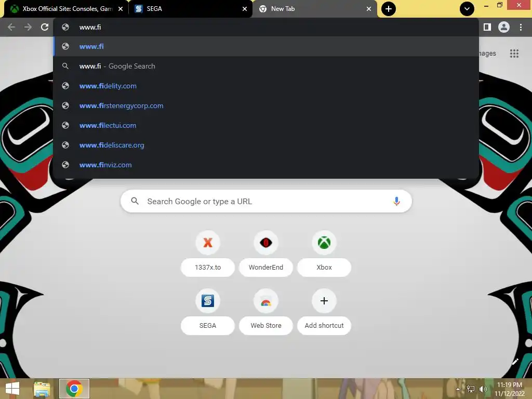Select www.firstenergycorp.com suggestion
532x399 pixels.
click(266, 105)
